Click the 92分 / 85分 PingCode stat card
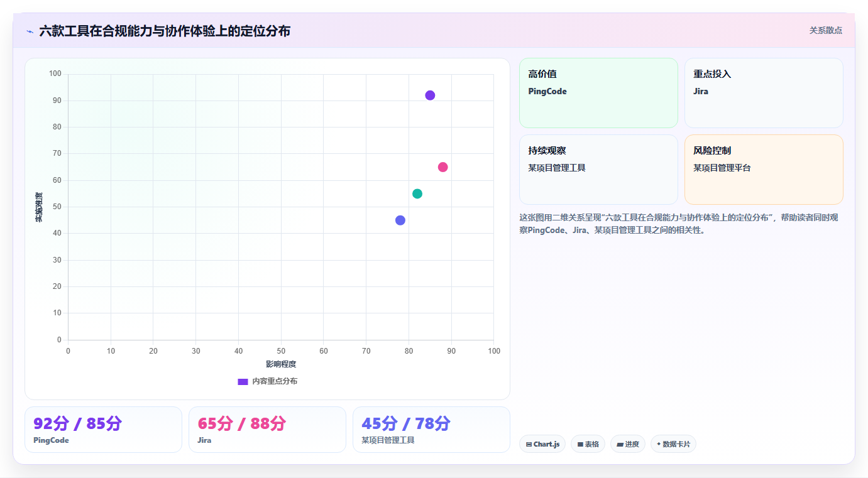Image resolution: width=868 pixels, height=478 pixels. (103, 430)
